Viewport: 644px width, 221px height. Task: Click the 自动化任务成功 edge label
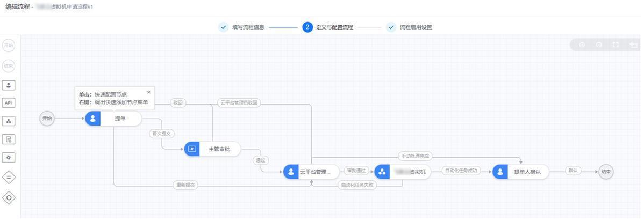[461, 171]
